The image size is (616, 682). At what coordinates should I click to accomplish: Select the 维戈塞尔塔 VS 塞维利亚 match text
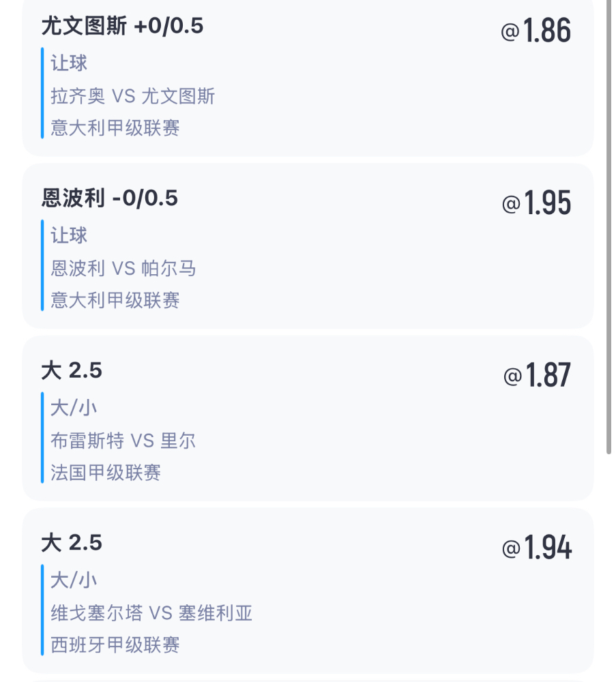point(151,613)
